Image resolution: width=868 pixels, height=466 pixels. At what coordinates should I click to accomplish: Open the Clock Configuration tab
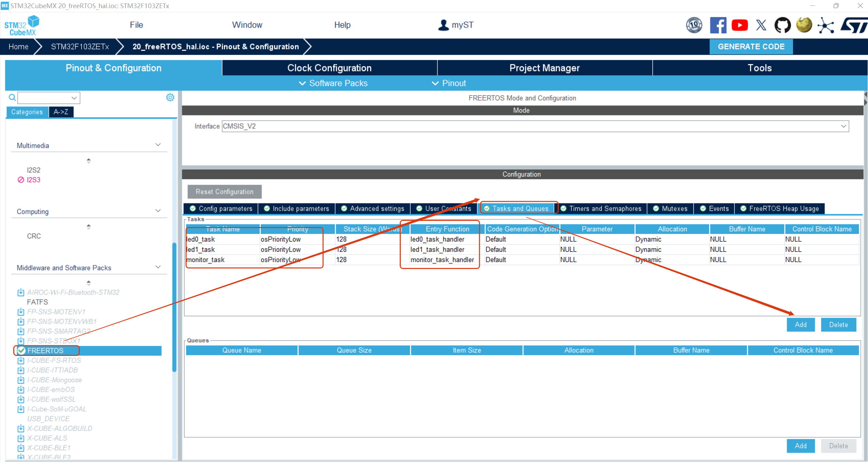329,68
